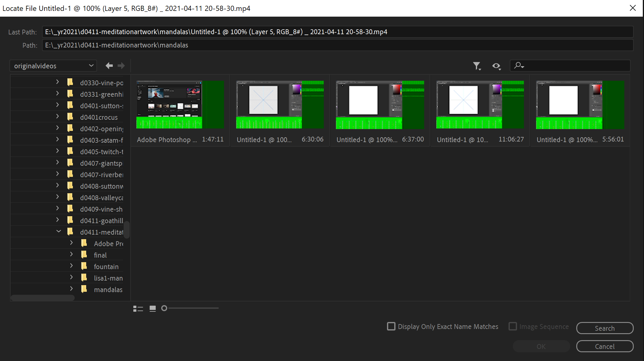Expand the fountain folder

71,266
